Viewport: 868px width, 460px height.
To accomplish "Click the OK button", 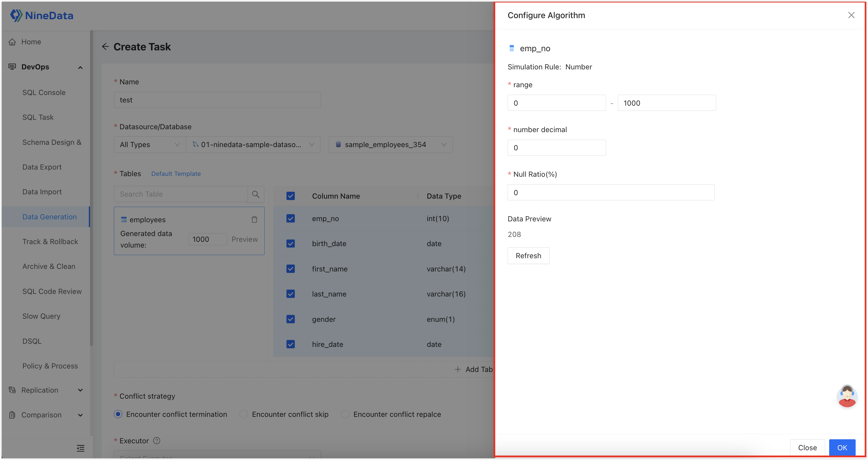I will tap(842, 448).
